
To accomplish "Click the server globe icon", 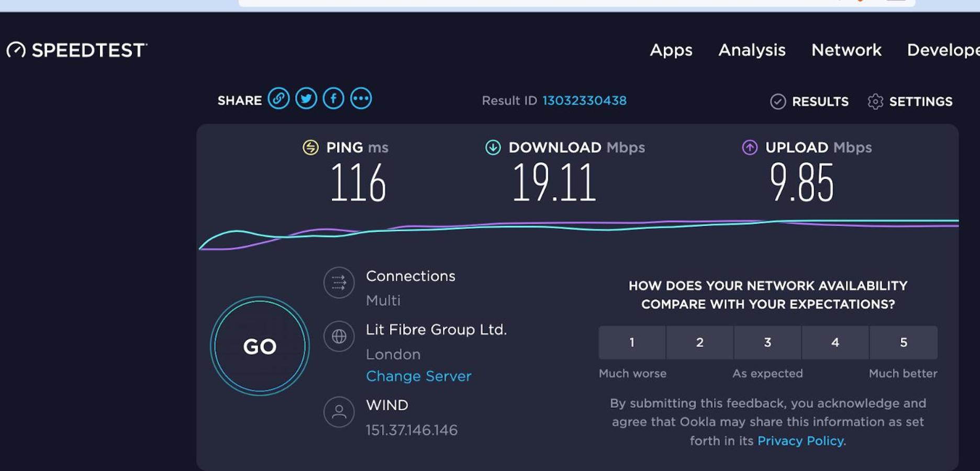I will (x=339, y=336).
